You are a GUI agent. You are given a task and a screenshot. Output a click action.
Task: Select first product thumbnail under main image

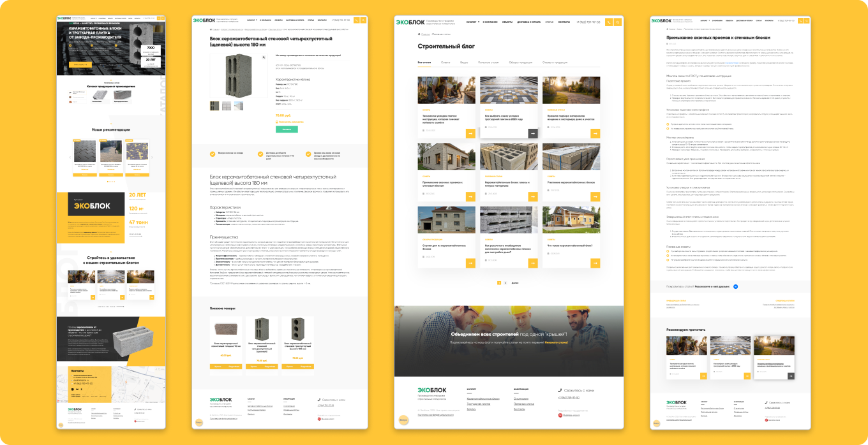(215, 106)
